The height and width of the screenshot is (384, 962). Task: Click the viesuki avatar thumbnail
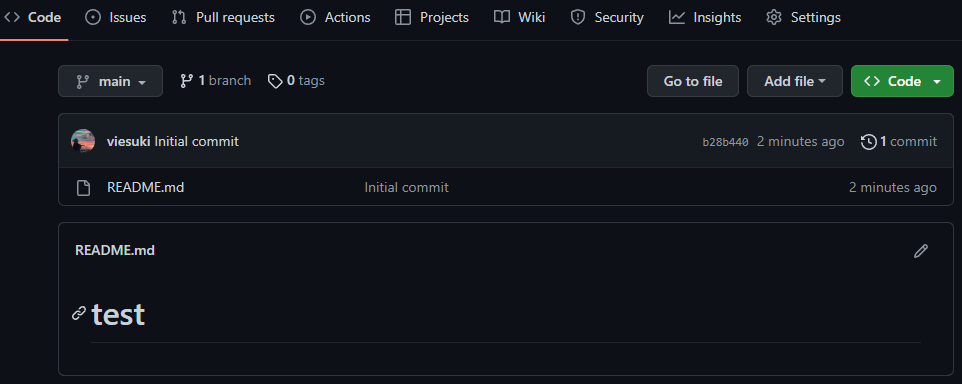tap(83, 141)
